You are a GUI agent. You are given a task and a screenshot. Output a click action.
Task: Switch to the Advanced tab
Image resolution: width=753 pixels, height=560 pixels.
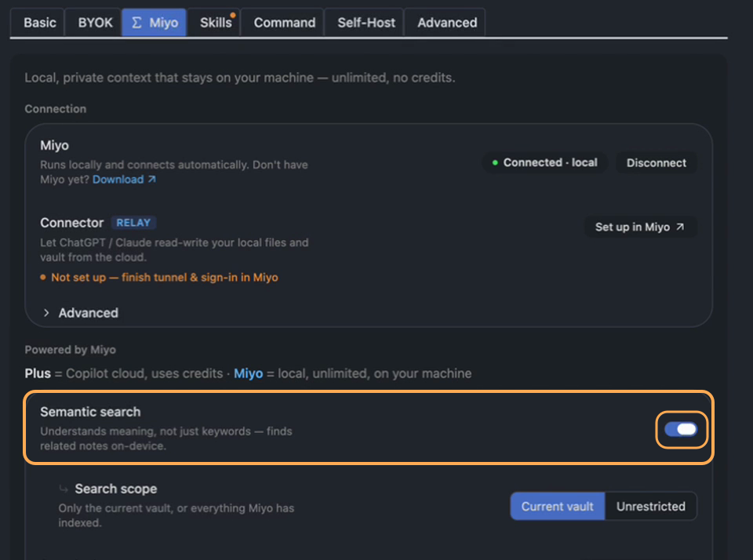click(445, 22)
